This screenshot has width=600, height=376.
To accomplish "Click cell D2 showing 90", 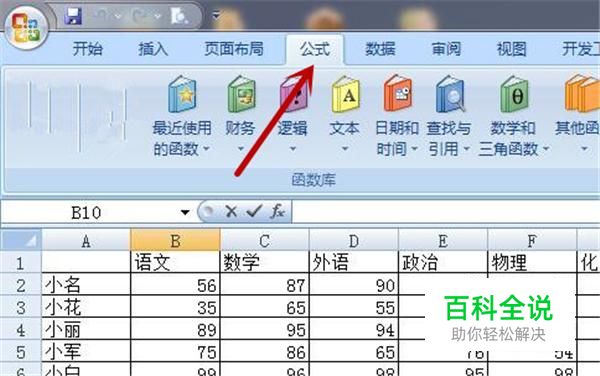I will click(354, 285).
